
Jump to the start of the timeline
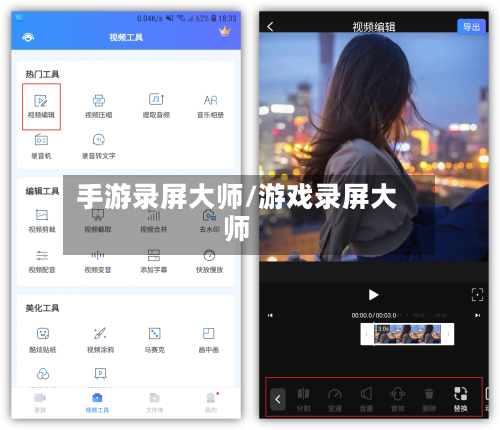pos(270,315)
